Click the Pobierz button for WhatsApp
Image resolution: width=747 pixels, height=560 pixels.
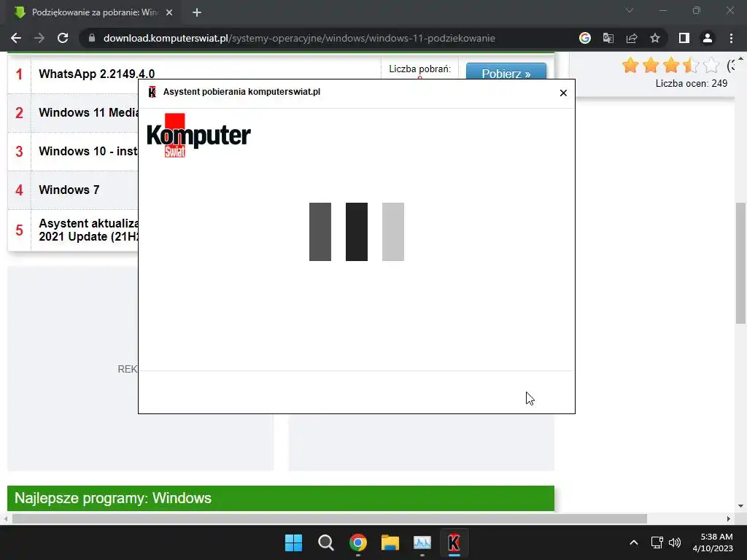pos(506,72)
